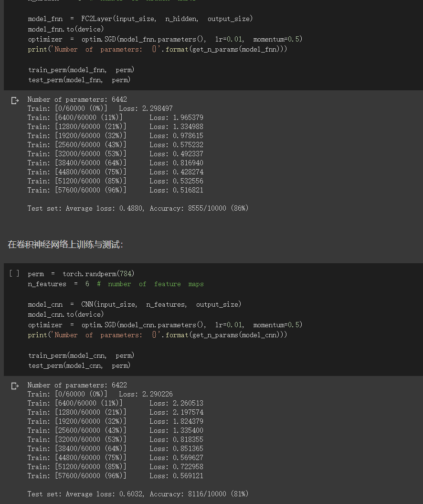This screenshot has width=423, height=504.
Task: Run the CNN cell using its bracket
Action: [14, 273]
